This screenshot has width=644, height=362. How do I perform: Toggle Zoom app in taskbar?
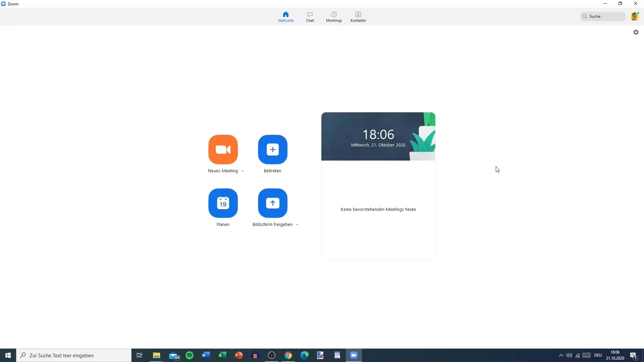click(354, 355)
